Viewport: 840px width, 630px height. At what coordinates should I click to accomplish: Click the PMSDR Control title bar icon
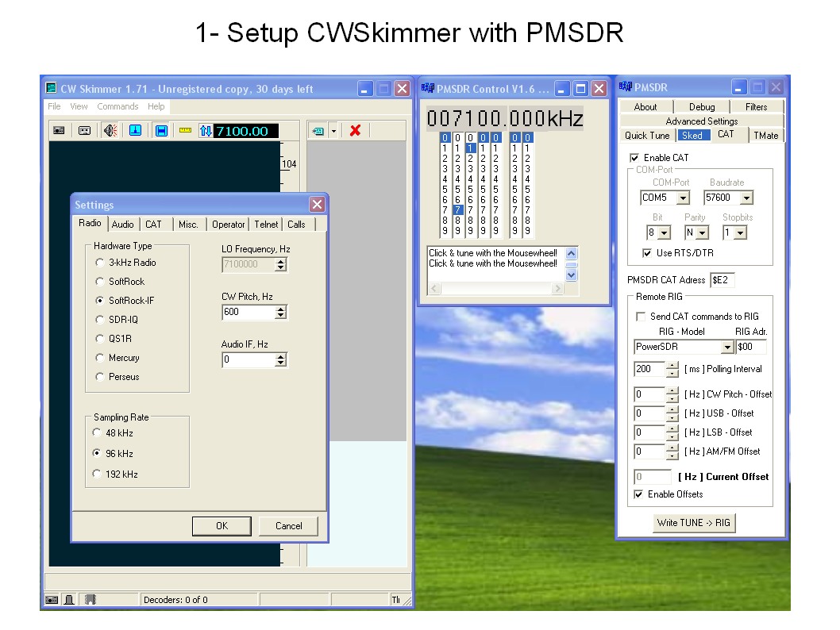427,88
